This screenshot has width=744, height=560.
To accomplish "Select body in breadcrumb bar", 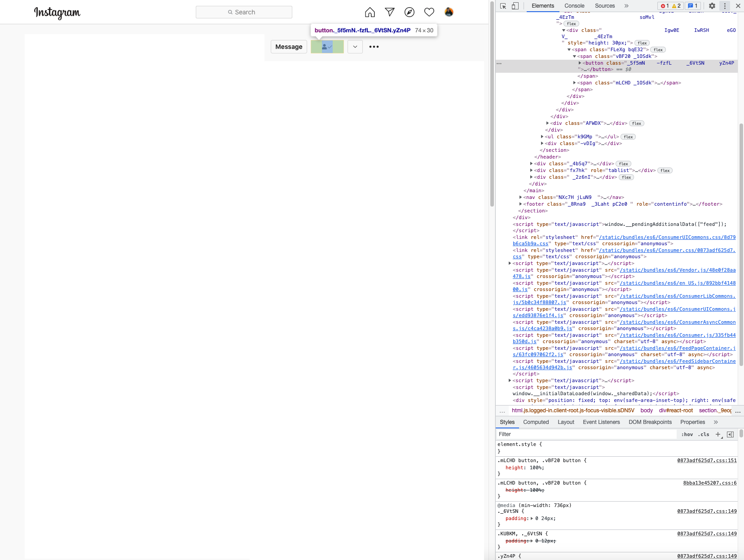I will (647, 410).
